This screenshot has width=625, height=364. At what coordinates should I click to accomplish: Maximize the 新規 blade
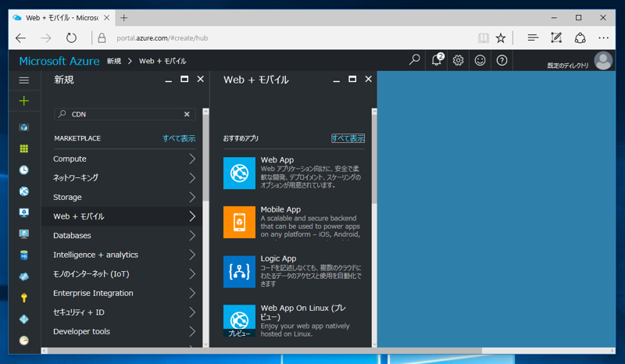[184, 80]
